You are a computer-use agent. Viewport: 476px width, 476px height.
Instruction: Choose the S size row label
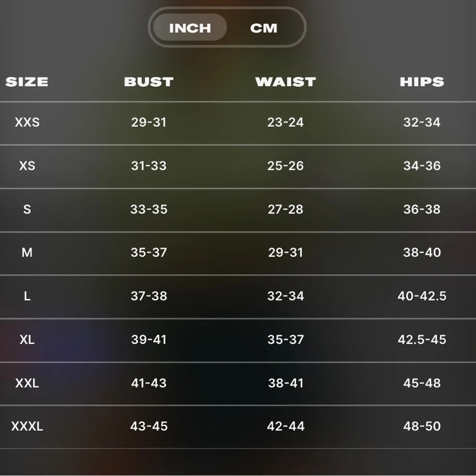(x=27, y=209)
